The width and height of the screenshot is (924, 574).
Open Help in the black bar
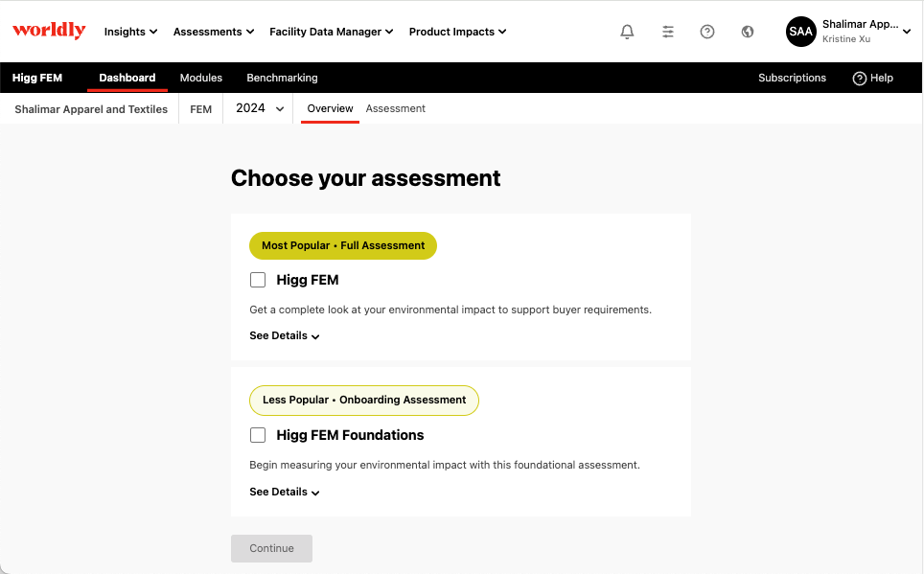pos(872,78)
